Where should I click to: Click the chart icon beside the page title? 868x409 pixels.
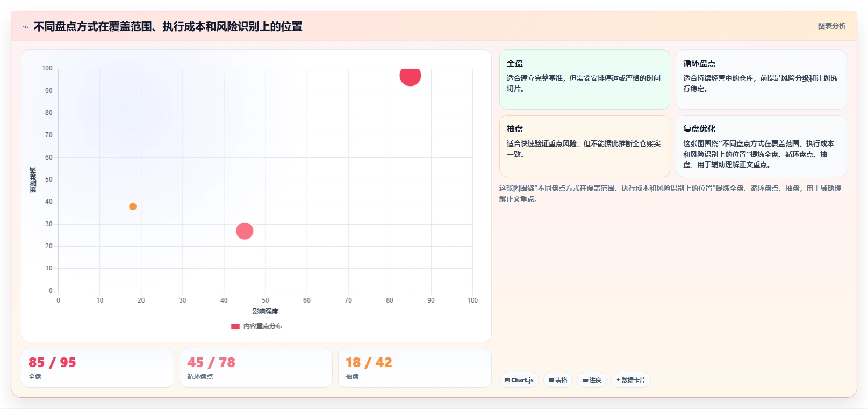(x=26, y=27)
